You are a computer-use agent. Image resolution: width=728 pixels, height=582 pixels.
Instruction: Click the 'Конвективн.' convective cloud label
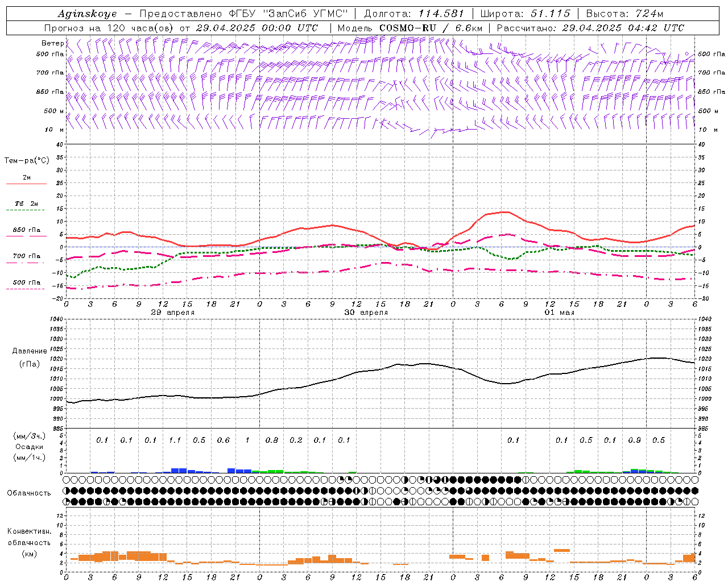[29, 531]
